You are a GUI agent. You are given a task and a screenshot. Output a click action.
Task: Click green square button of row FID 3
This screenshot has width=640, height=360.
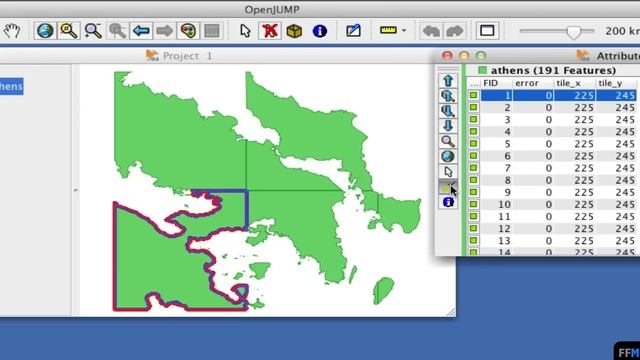(473, 119)
